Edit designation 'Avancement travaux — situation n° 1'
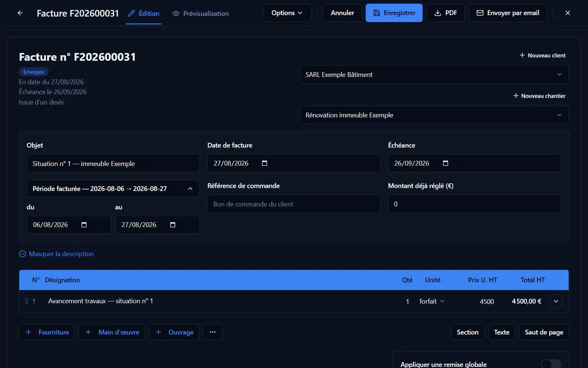The image size is (588, 368). pos(101,301)
